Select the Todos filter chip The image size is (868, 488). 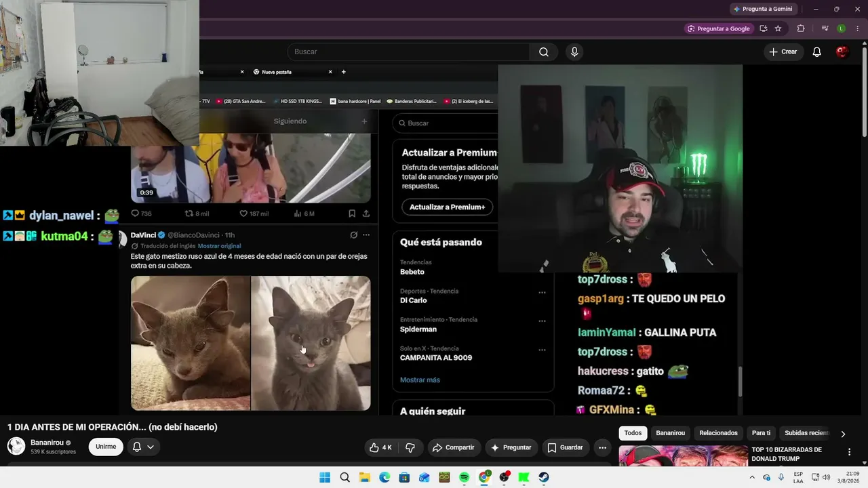(633, 433)
